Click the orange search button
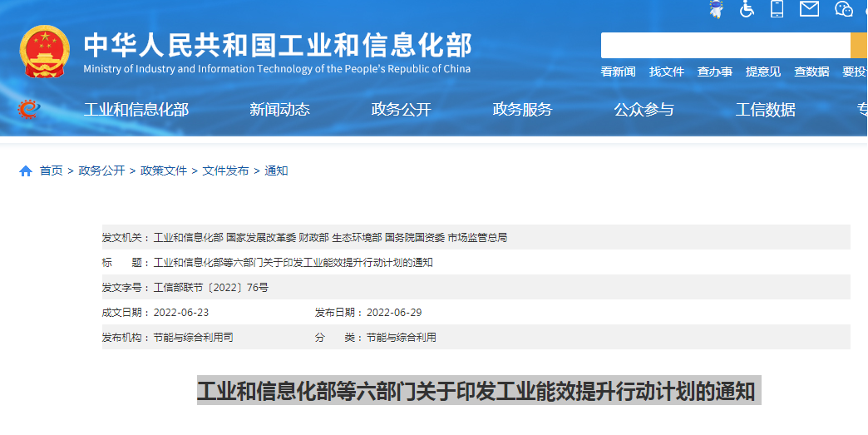This screenshot has width=868, height=435. point(859,46)
